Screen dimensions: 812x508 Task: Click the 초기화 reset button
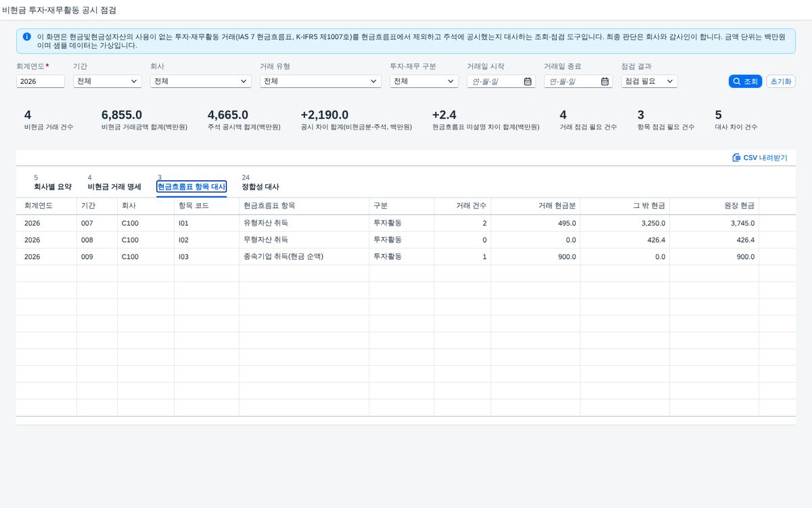point(781,81)
